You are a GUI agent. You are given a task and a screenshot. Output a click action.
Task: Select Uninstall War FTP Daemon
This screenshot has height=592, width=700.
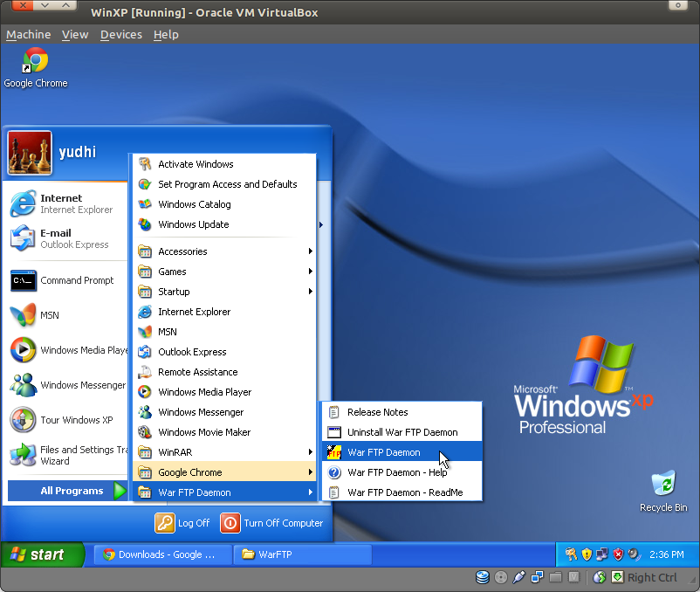[x=401, y=432]
